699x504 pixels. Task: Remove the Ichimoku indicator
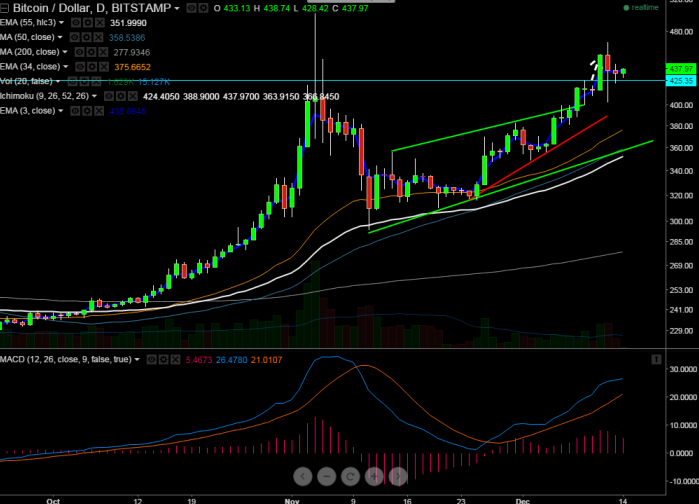coord(132,96)
